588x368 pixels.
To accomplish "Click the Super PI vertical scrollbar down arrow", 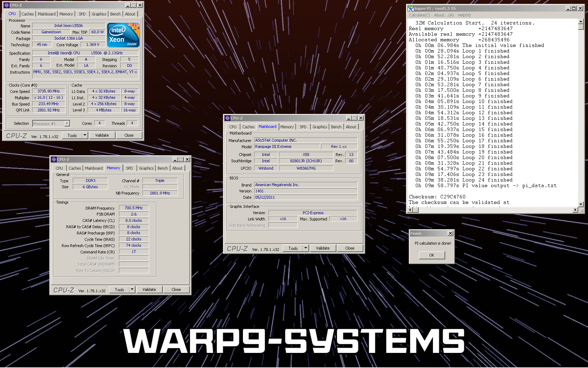I will pyautogui.click(x=581, y=204).
